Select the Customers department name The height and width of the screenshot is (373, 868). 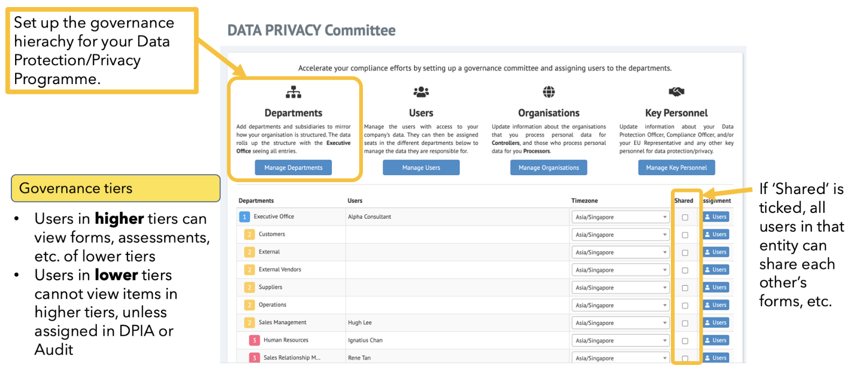point(272,234)
